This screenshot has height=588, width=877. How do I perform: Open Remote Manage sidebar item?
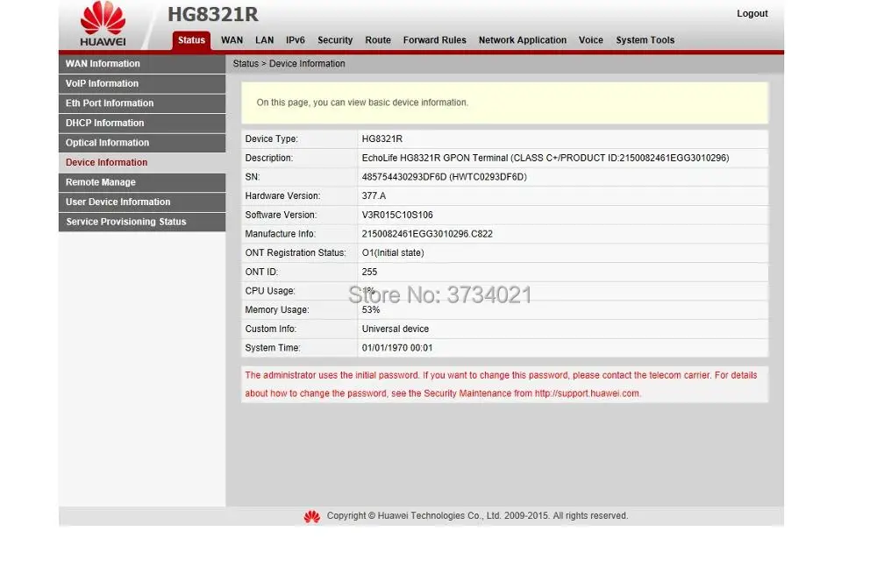142,182
